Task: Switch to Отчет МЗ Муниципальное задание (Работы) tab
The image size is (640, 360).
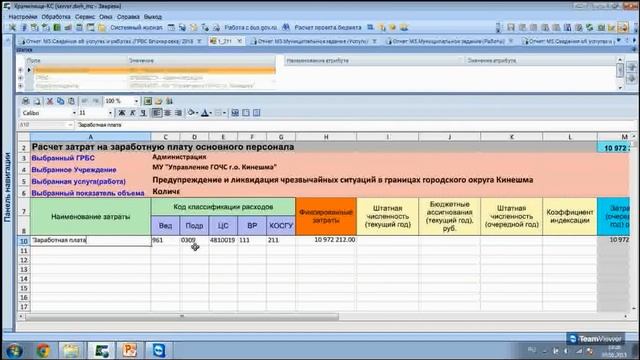Action: (x=449, y=41)
